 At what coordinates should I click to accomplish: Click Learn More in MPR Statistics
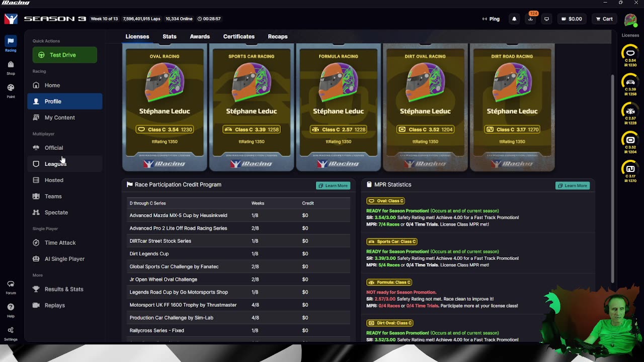click(x=572, y=186)
